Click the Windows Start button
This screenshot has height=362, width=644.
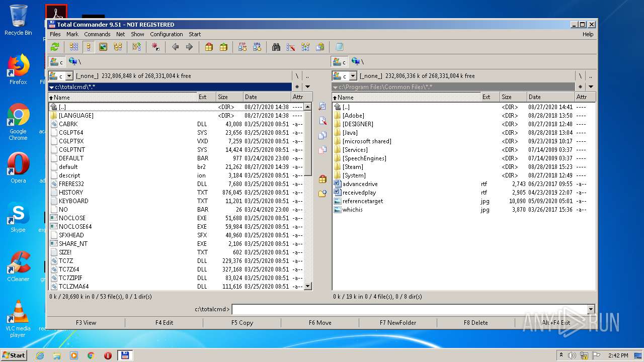click(x=14, y=355)
